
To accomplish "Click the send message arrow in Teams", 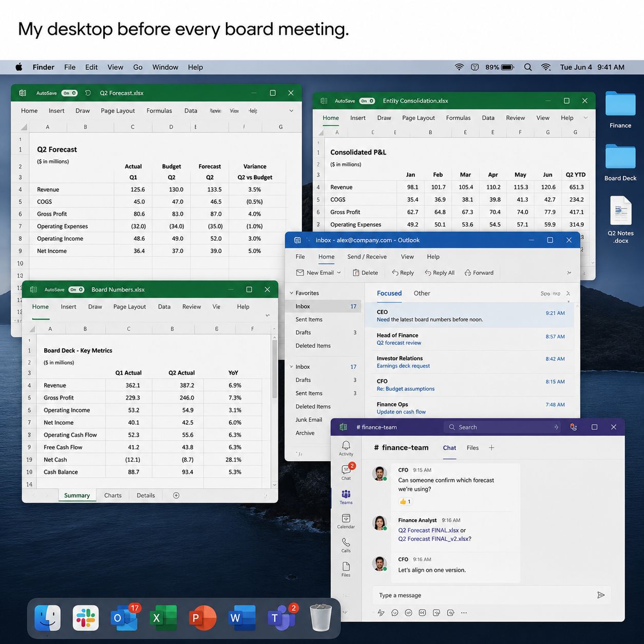I will tap(601, 595).
